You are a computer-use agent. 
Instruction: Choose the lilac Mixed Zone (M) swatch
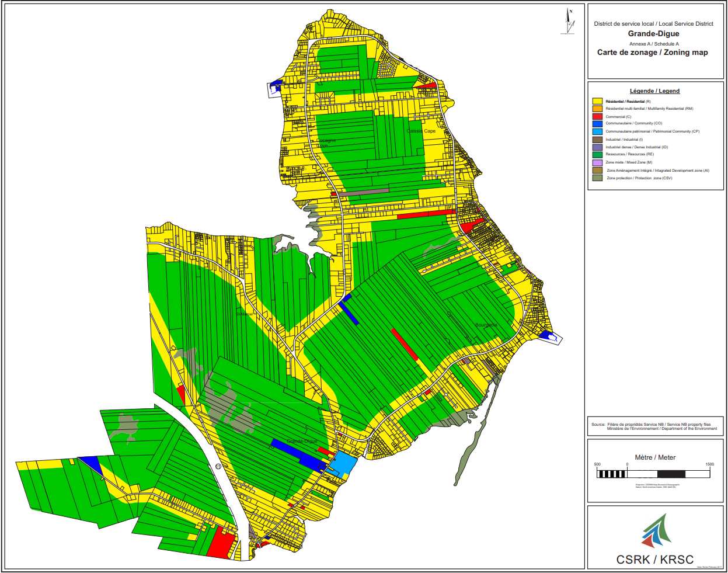click(x=597, y=162)
